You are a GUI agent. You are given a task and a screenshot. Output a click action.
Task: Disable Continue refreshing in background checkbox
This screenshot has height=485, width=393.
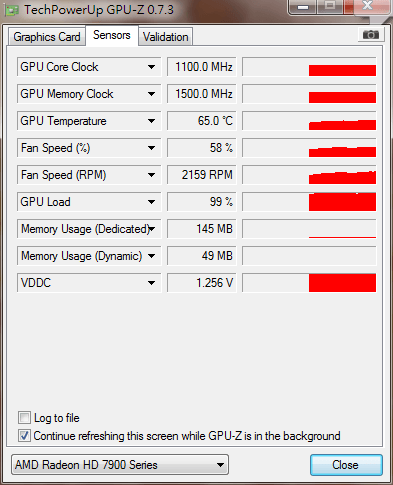pos(24,435)
